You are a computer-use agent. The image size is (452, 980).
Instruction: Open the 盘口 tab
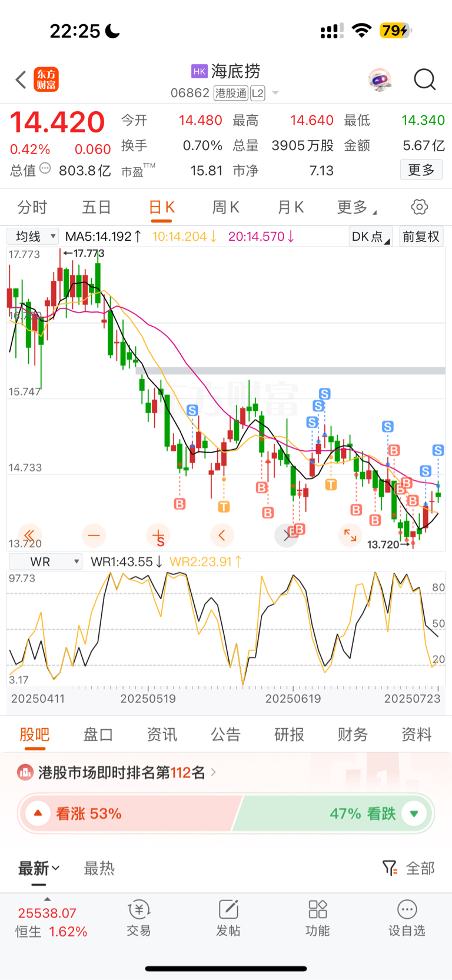pyautogui.click(x=98, y=735)
